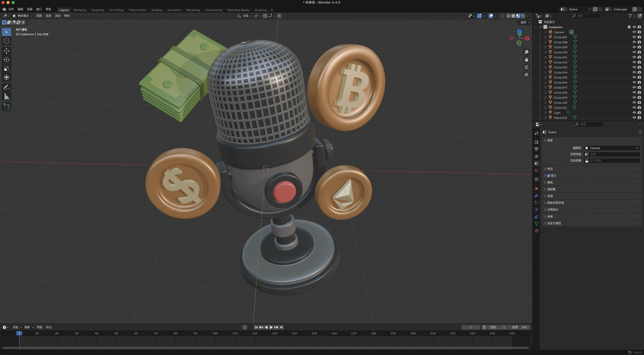
Task: Expand Cube.015 in the outliner tree
Action: click(545, 108)
